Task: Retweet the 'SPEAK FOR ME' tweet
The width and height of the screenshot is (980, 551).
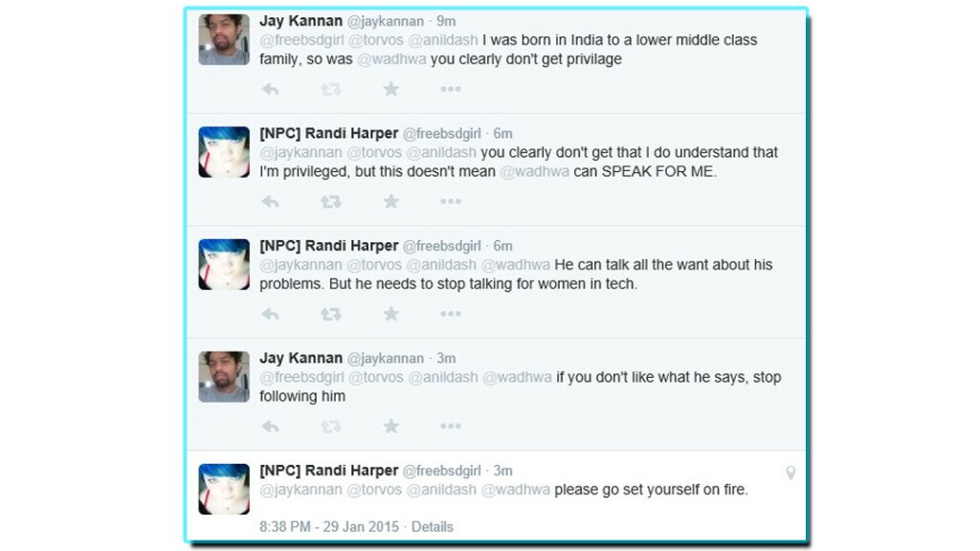Action: pyautogui.click(x=330, y=202)
